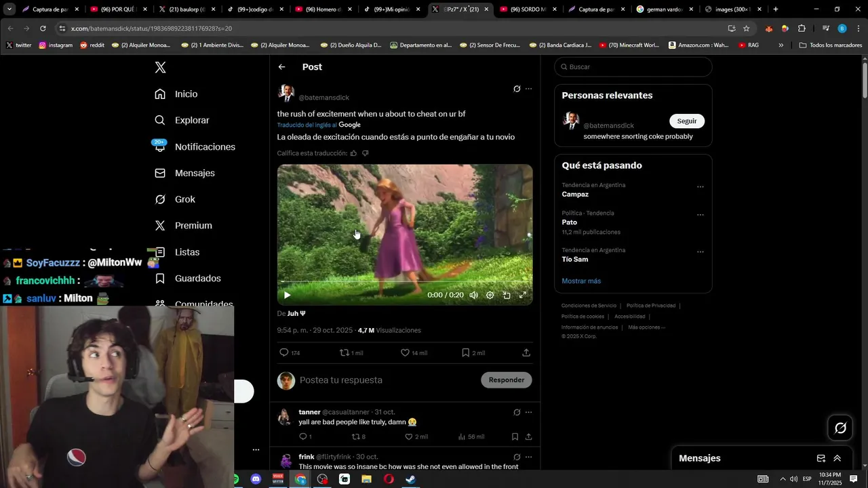The image size is (868, 488).
Task: Open a new browser tab
Action: pyautogui.click(x=776, y=9)
